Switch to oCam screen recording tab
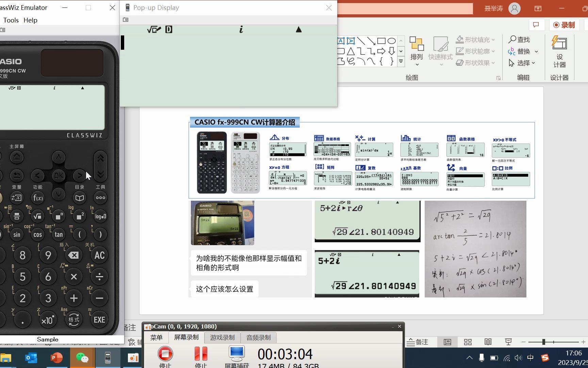588x368 pixels. tap(186, 337)
